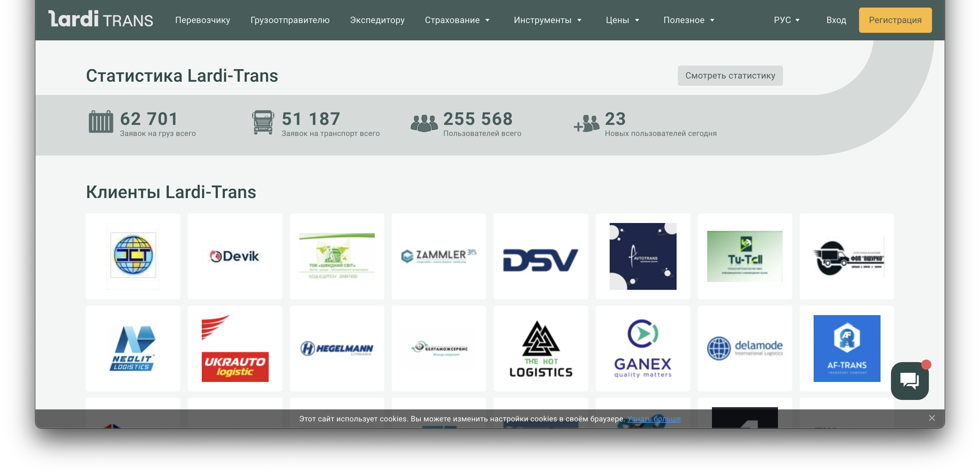The image size is (980, 475).
Task: Click the Заявок на груз всего label
Action: pyautogui.click(x=158, y=133)
